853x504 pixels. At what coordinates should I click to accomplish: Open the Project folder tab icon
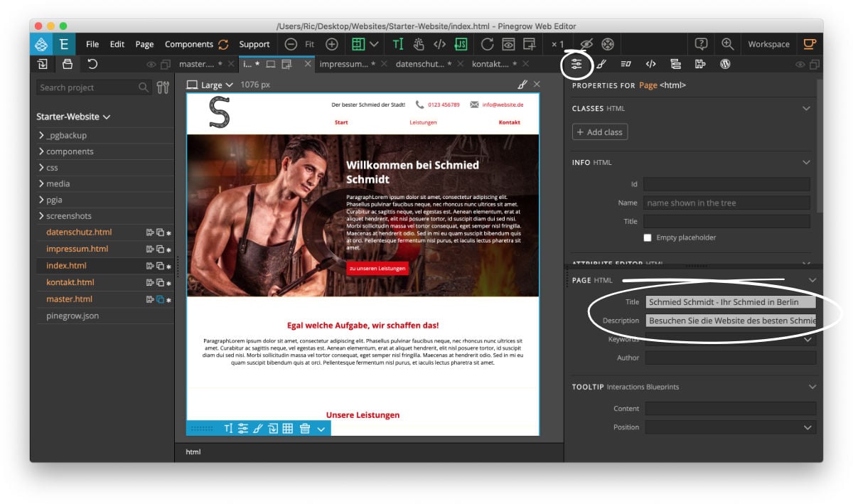[68, 64]
